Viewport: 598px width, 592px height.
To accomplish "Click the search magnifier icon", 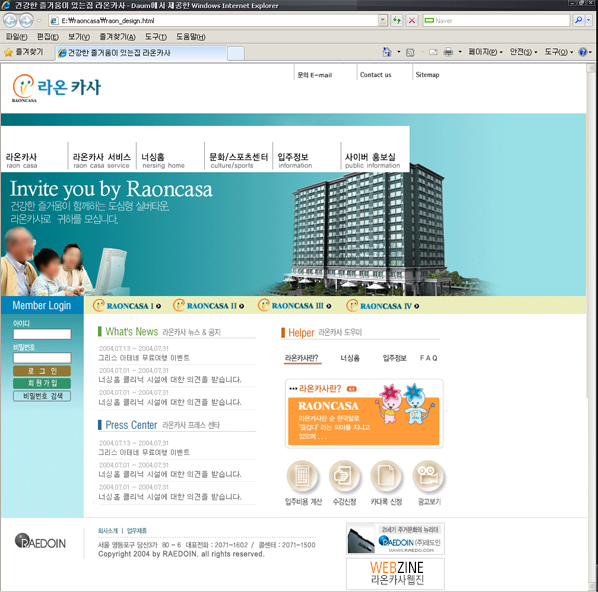I will pyautogui.click(x=579, y=20).
